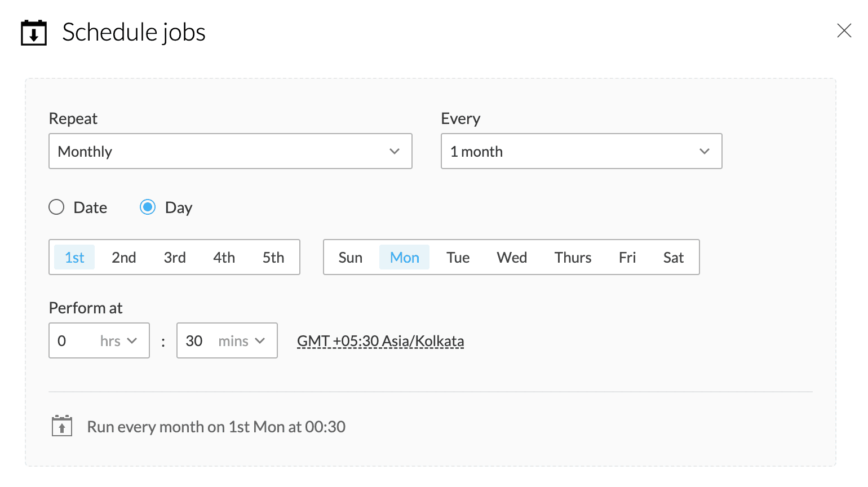Viewport: 868px width, 487px height.
Task: Select the Day radio option
Action: [x=148, y=207]
